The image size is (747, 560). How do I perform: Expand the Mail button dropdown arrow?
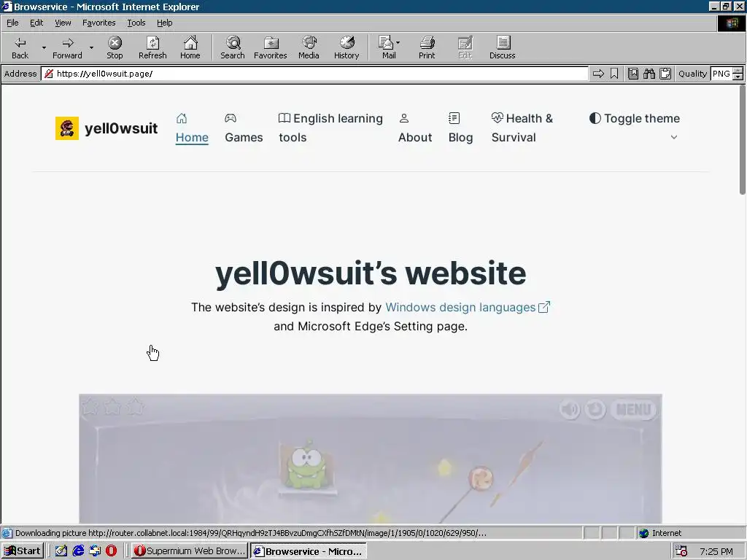(398, 43)
